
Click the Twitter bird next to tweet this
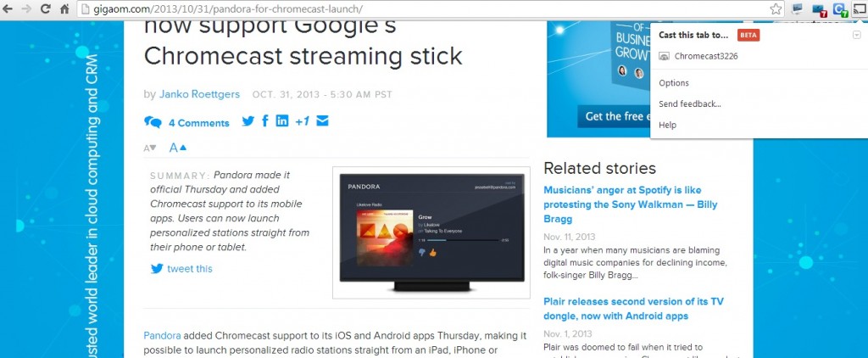click(157, 269)
